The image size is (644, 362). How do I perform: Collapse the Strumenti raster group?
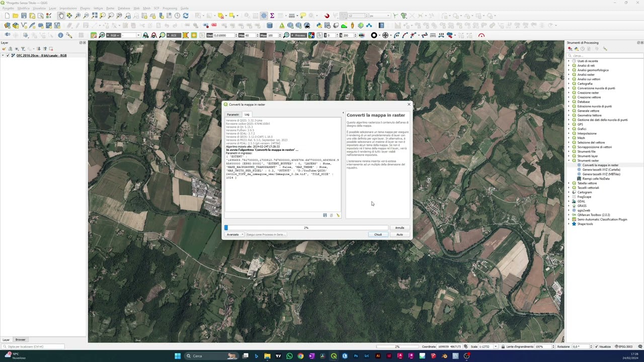(569, 160)
